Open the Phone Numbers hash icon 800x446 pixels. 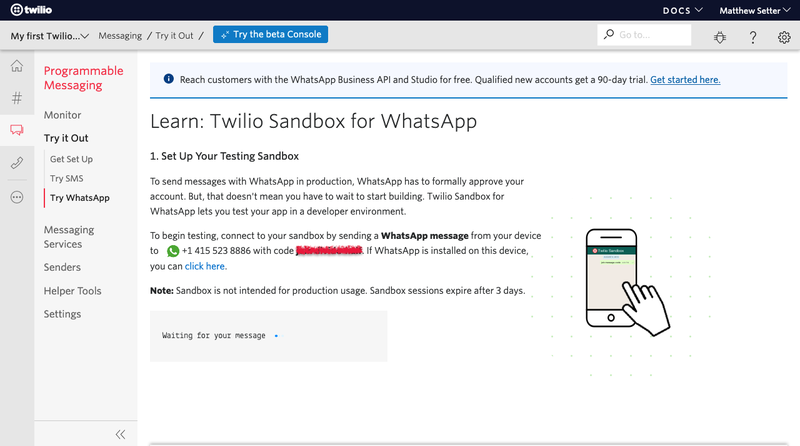tap(17, 97)
